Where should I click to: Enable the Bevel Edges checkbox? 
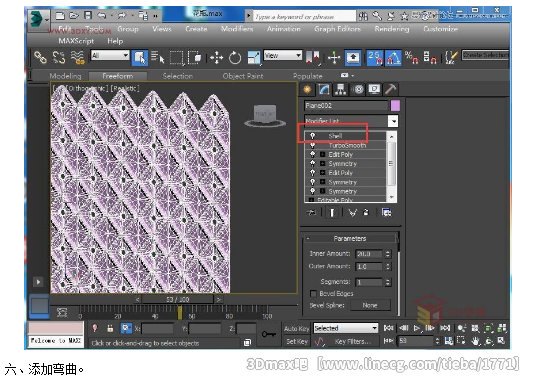coord(313,293)
